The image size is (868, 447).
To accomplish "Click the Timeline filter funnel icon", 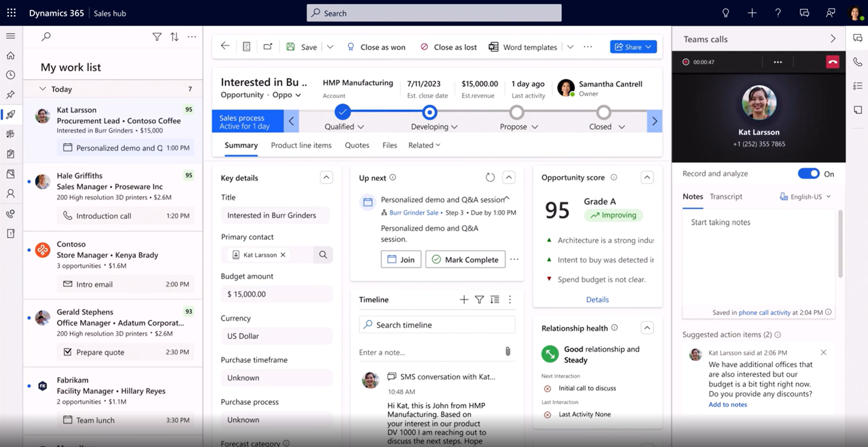I will click(479, 299).
